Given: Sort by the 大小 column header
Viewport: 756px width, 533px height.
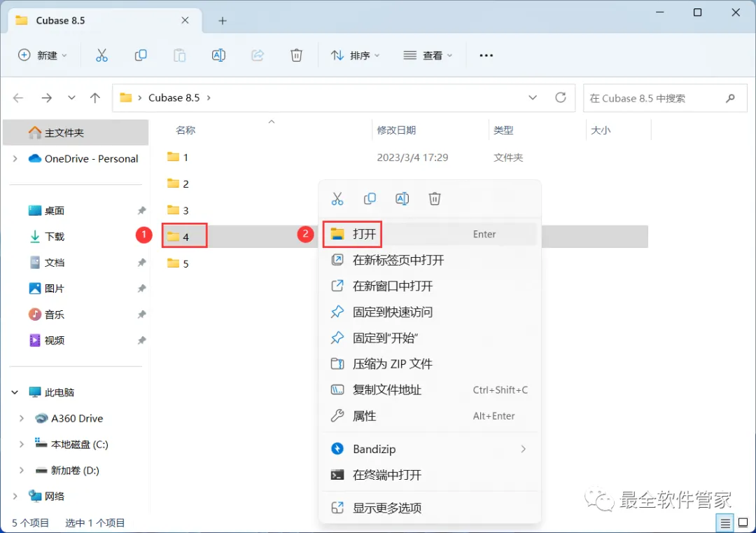Looking at the screenshot, I should click(x=601, y=130).
